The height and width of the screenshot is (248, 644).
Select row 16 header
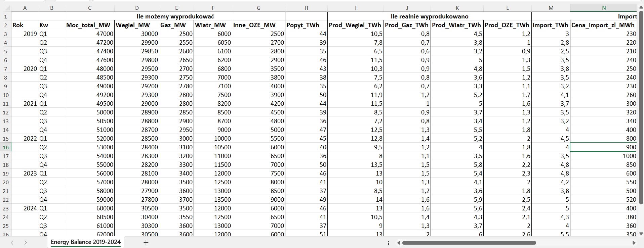point(6,147)
